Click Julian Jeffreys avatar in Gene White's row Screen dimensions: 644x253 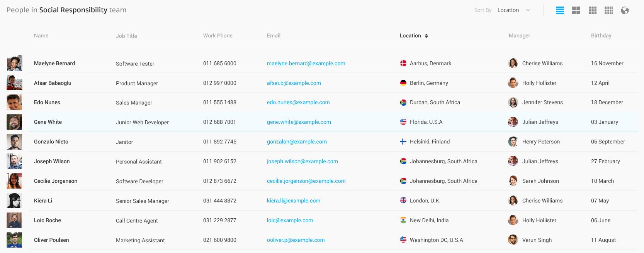pyautogui.click(x=513, y=122)
